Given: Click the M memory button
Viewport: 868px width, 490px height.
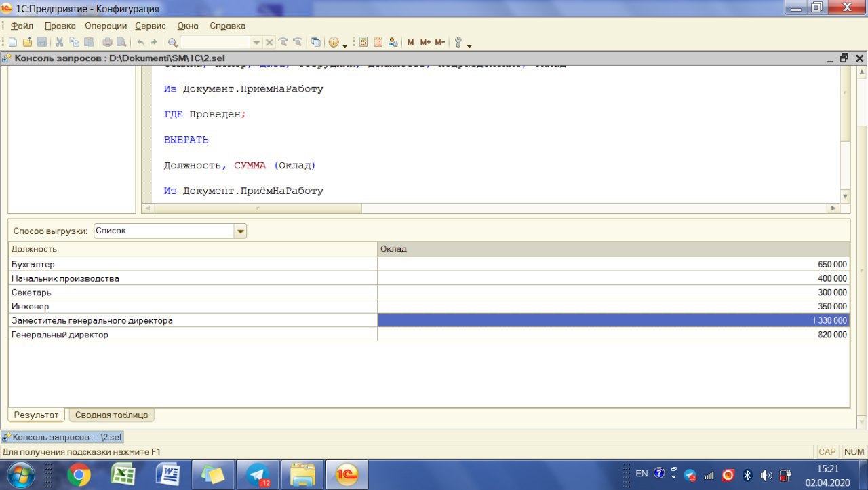Looking at the screenshot, I should 410,42.
